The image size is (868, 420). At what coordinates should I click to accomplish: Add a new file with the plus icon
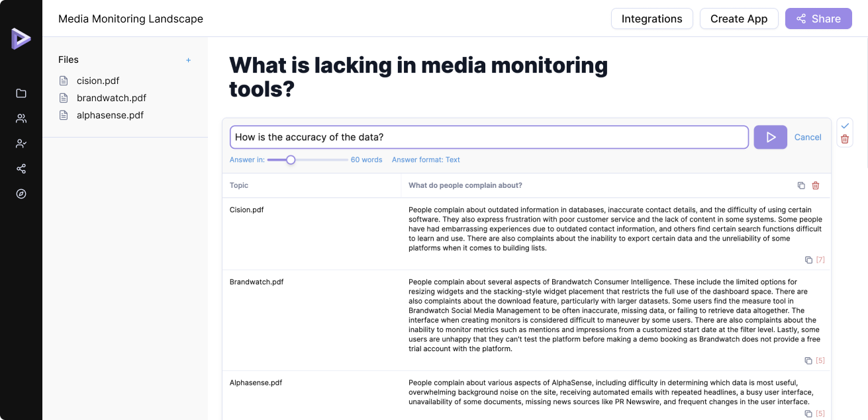pos(188,60)
